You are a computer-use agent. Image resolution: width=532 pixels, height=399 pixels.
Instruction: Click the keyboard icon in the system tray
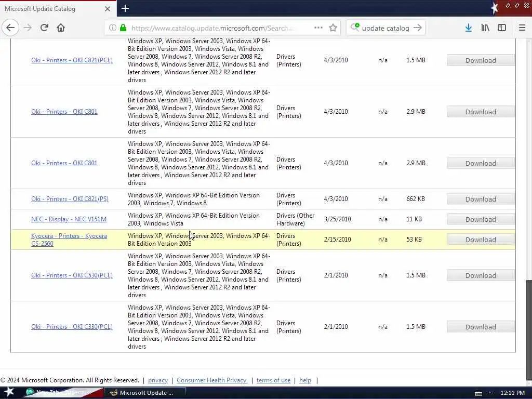tap(478, 393)
